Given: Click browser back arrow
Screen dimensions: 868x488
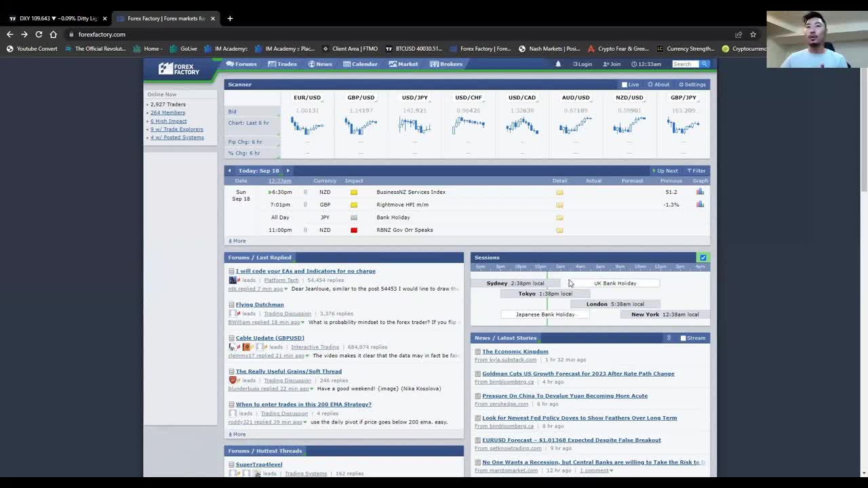Looking at the screenshot, I should pos(9,34).
